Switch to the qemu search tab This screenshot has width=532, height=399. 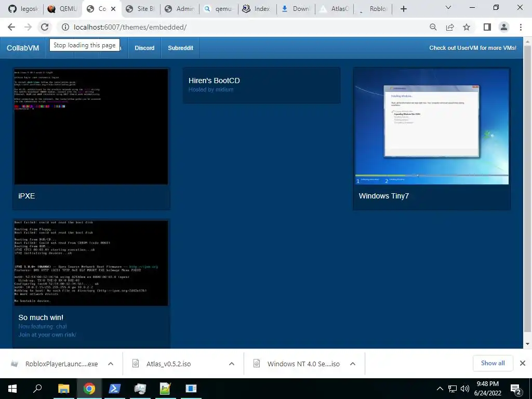(219, 9)
